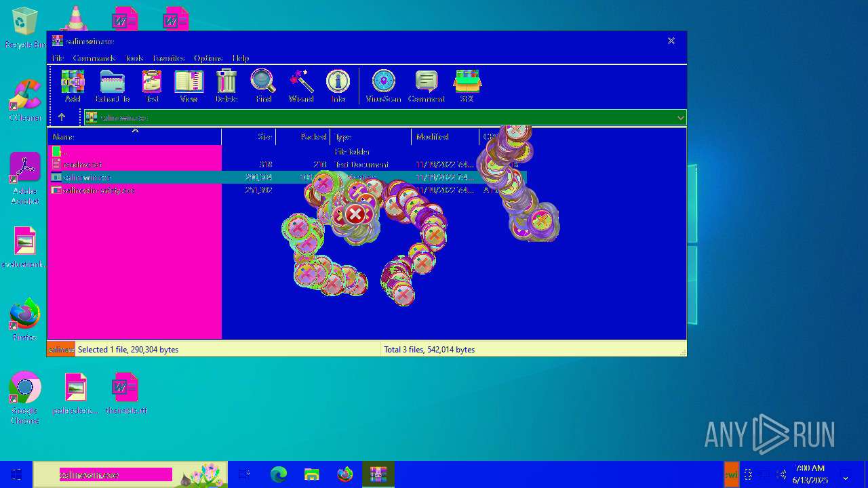Open Task View from the taskbar

[x=245, y=474]
